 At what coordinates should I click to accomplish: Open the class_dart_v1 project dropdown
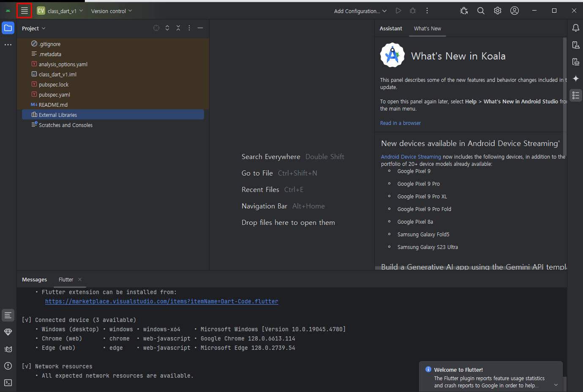coord(60,11)
